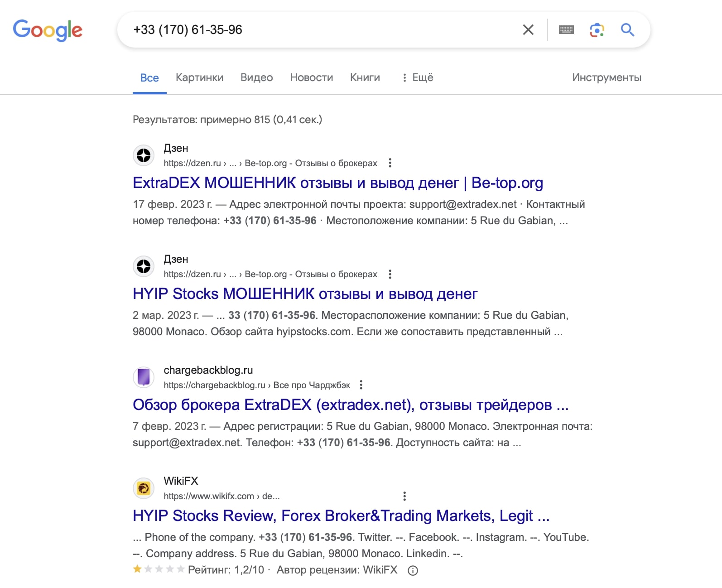
Task: Open options menu for HYIP Stocks Дзен result
Action: (x=390, y=274)
